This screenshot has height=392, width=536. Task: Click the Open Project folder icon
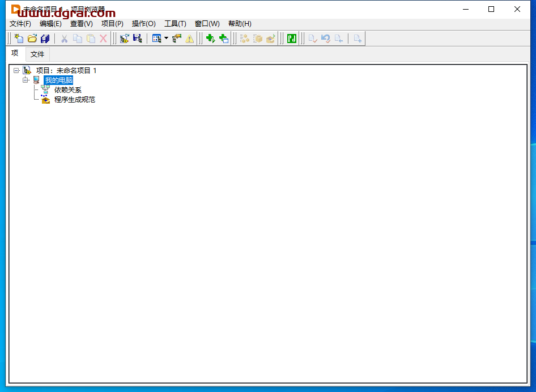[32, 39]
